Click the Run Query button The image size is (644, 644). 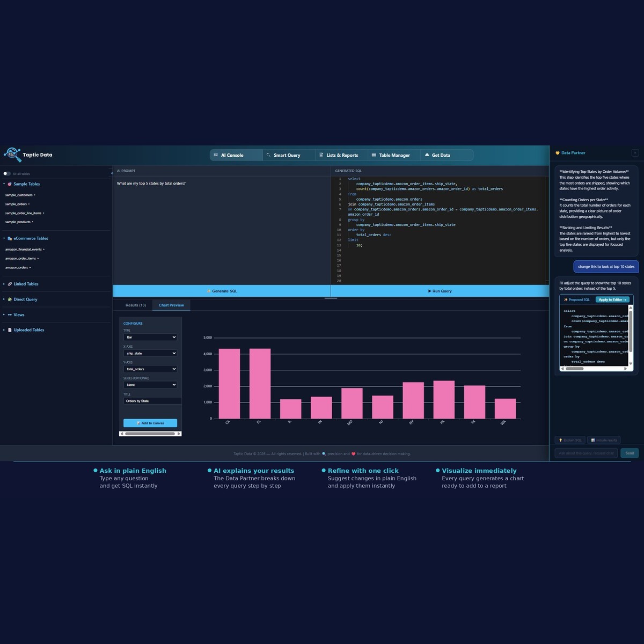(440, 291)
